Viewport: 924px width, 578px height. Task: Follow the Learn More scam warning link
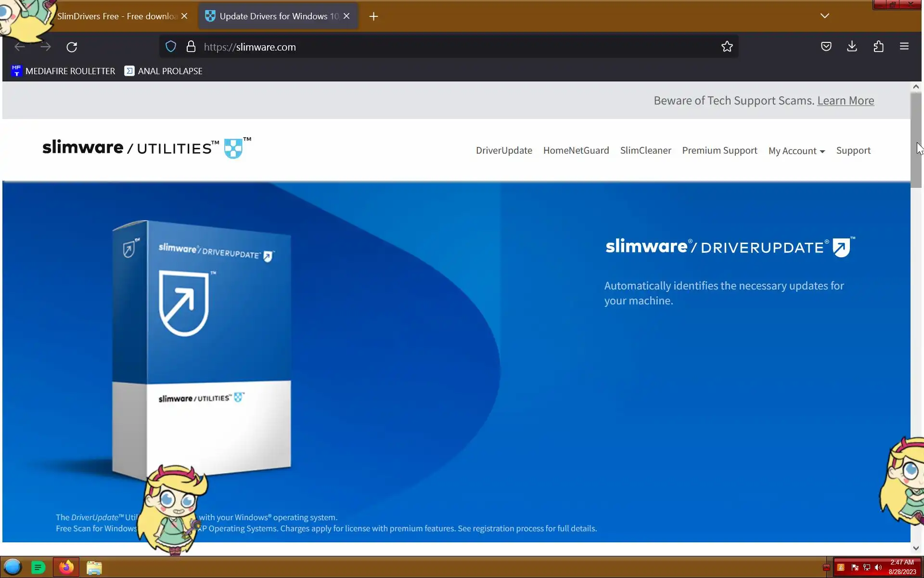[845, 101]
